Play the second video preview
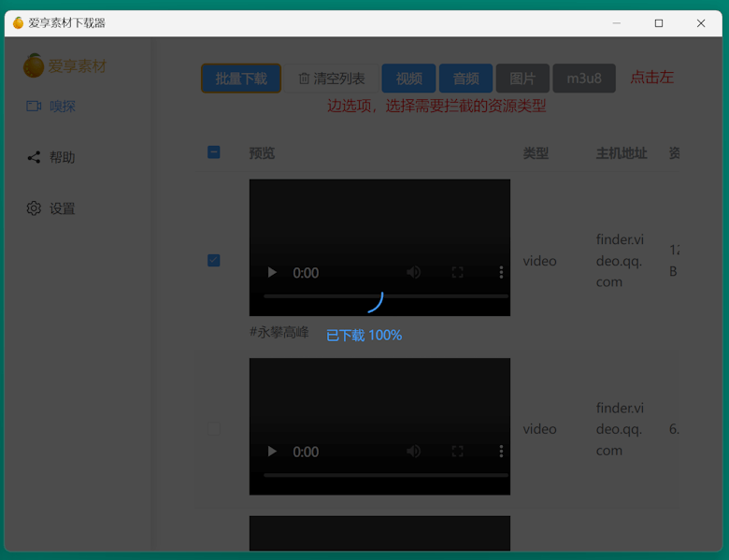729x560 pixels. tap(272, 452)
